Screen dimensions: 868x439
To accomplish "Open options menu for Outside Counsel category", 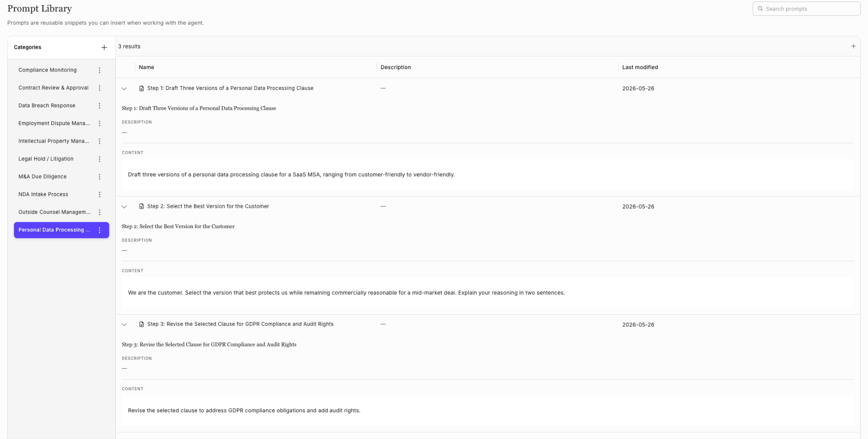I will coord(100,213).
